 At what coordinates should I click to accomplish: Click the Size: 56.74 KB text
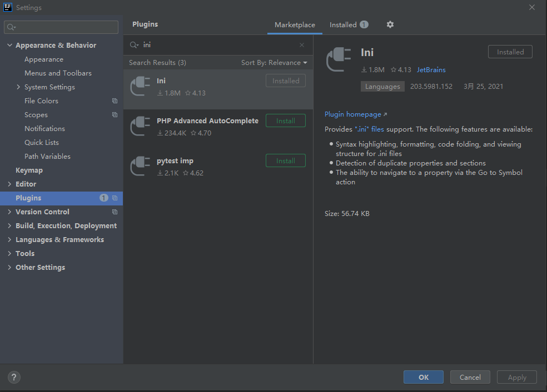[347, 214]
